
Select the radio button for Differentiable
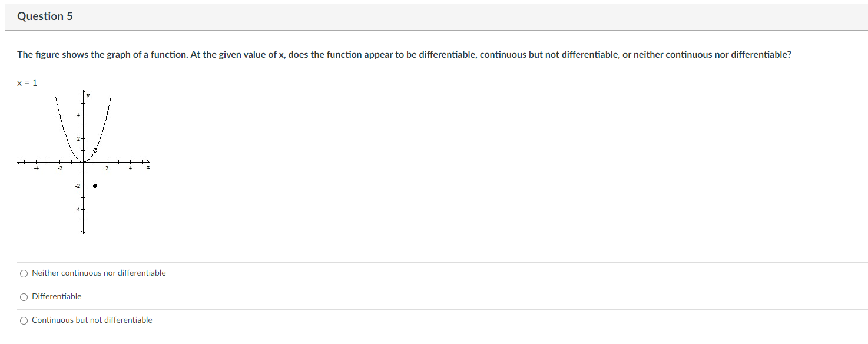coord(23,297)
